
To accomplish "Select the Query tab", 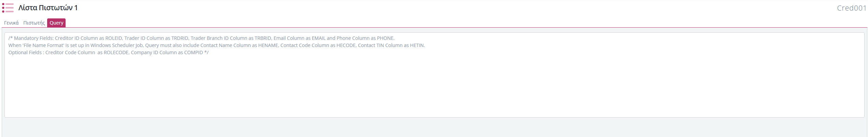I will [x=56, y=23].
